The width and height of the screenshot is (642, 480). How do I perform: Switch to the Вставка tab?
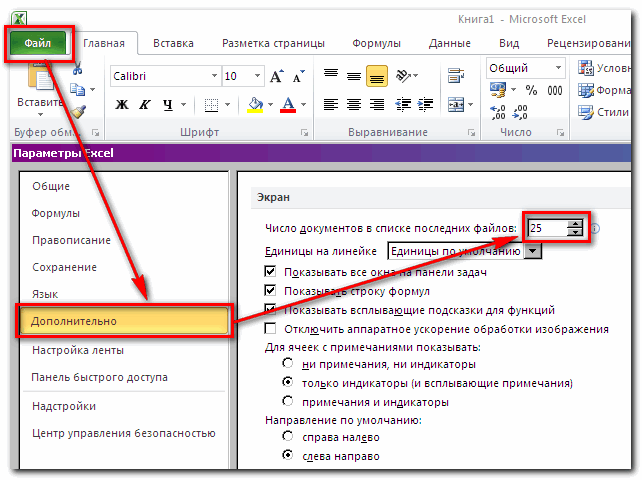173,43
